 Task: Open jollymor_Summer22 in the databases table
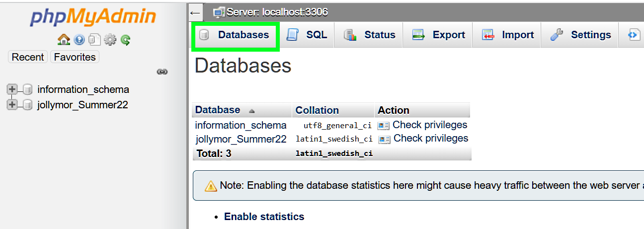pos(241,139)
